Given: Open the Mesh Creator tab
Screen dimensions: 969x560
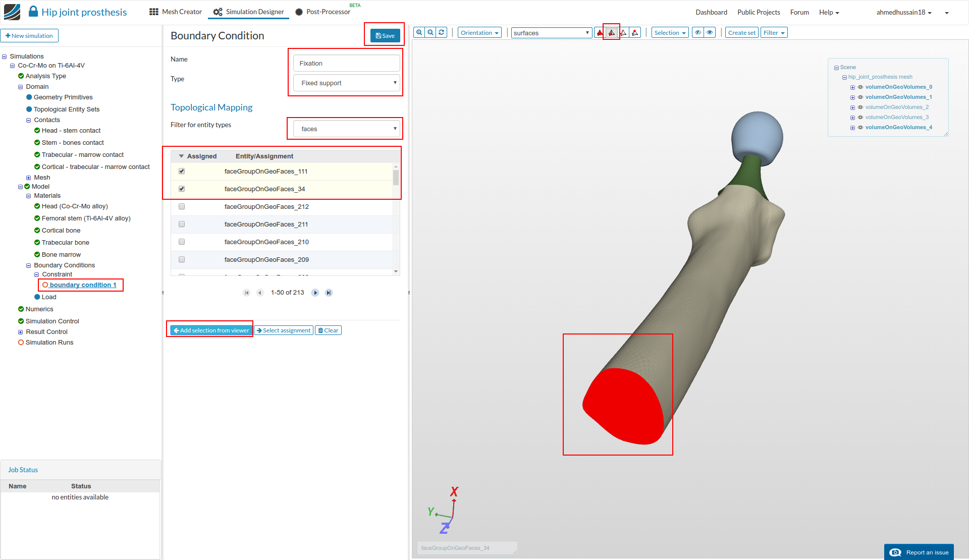Looking at the screenshot, I should pos(176,12).
